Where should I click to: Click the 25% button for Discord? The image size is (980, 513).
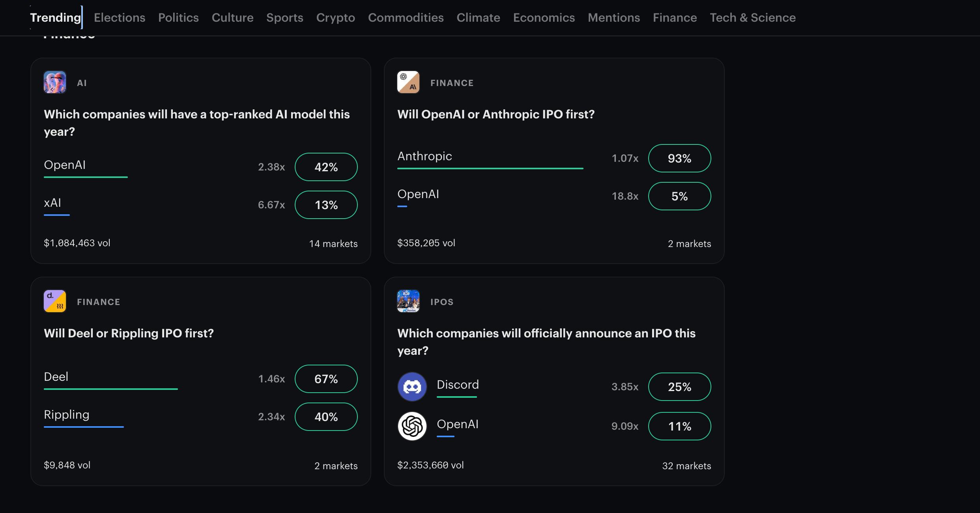(x=680, y=387)
